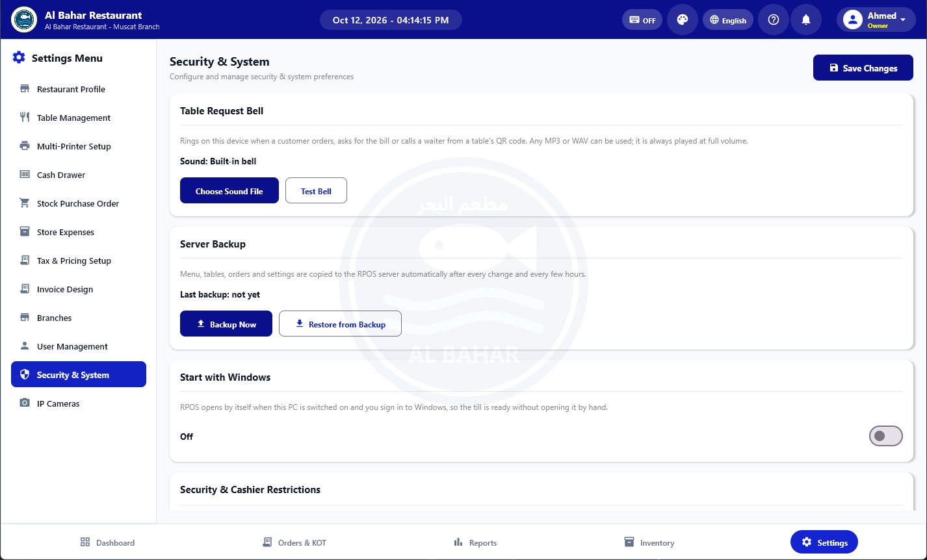The height and width of the screenshot is (560, 927).
Task: Toggle the on-screen keyboard OFF button
Action: tap(642, 19)
